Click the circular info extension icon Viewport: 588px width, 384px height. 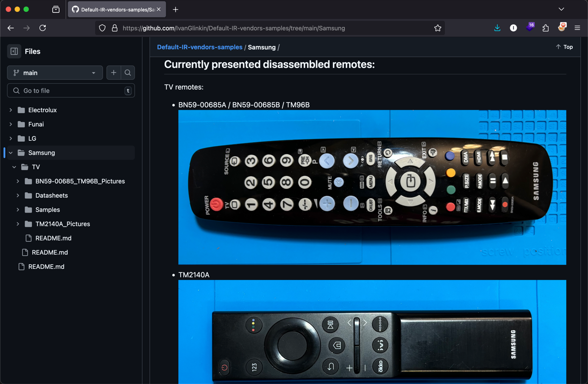coord(513,28)
